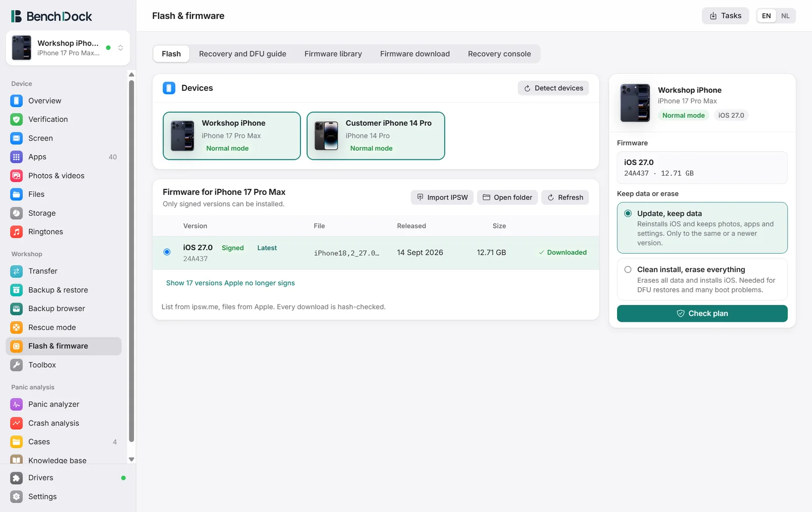Switch to the Flash tab
Viewport: 812px width, 512px height.
171,54
